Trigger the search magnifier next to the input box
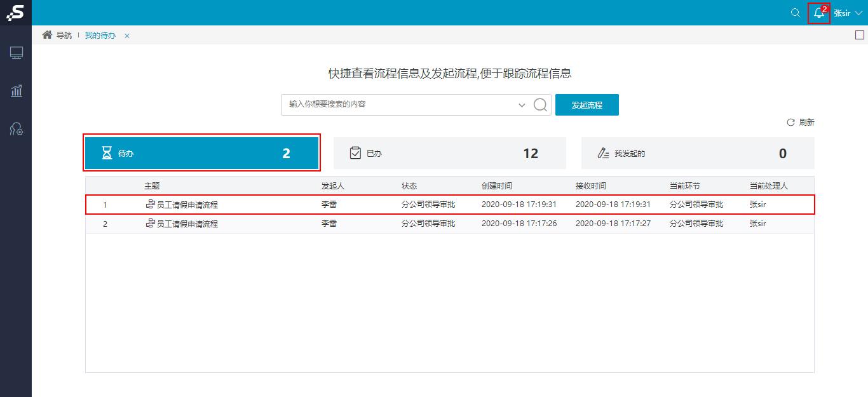The image size is (868, 397). [539, 104]
